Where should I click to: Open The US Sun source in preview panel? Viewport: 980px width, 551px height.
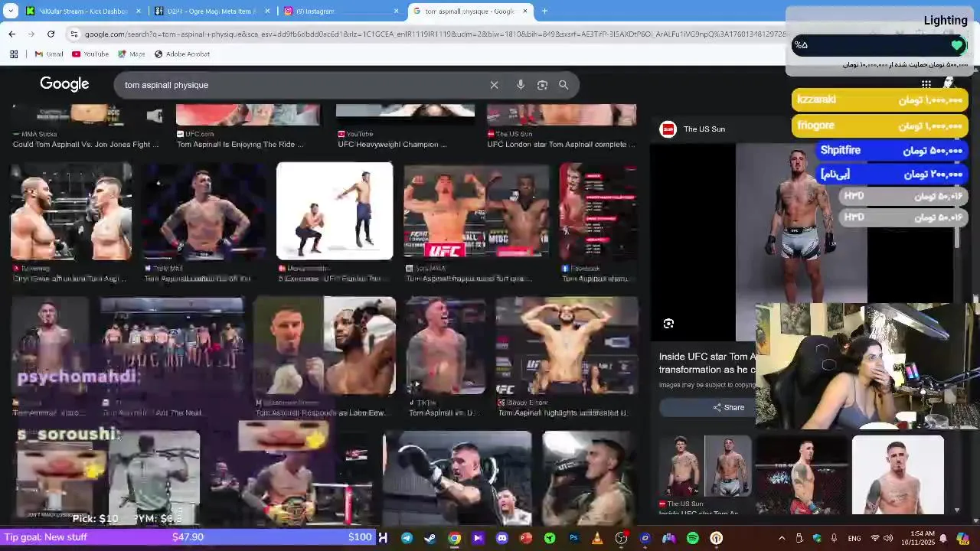coord(693,129)
